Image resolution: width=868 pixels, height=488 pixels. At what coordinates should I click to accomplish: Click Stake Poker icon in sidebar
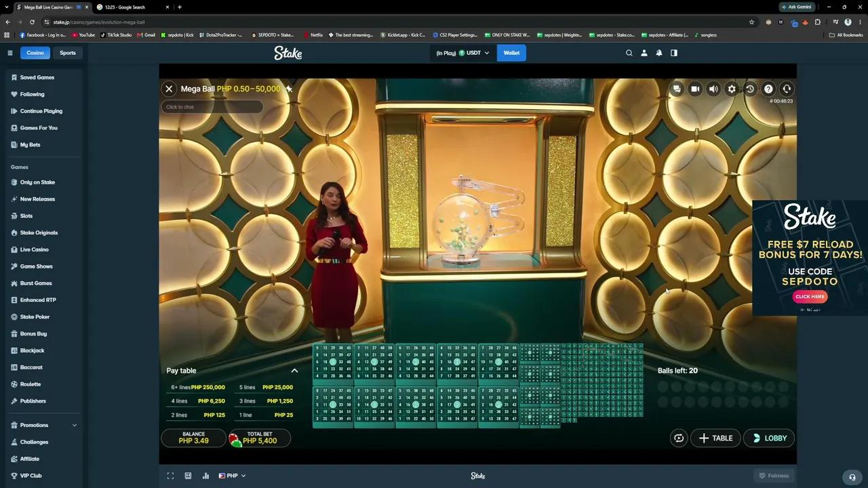click(x=14, y=317)
